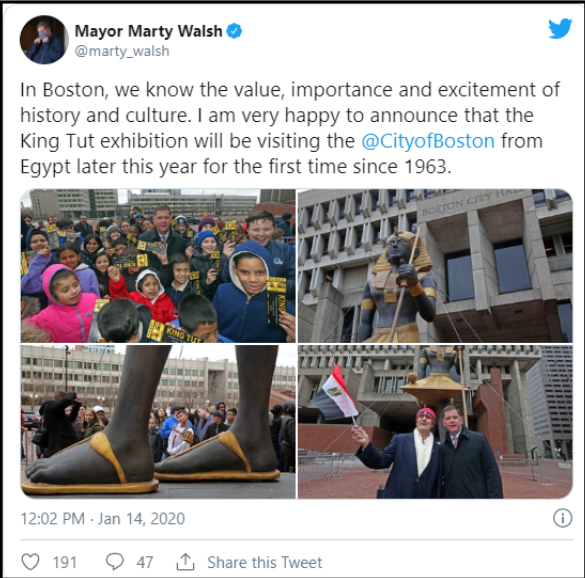
Task: Click the Share this Tweet label
Action: point(265,562)
